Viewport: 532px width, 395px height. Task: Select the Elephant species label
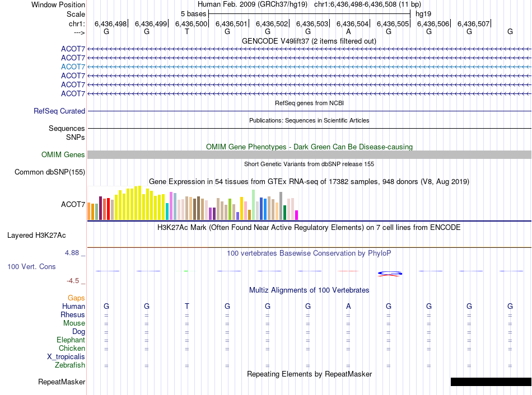[x=71, y=340]
